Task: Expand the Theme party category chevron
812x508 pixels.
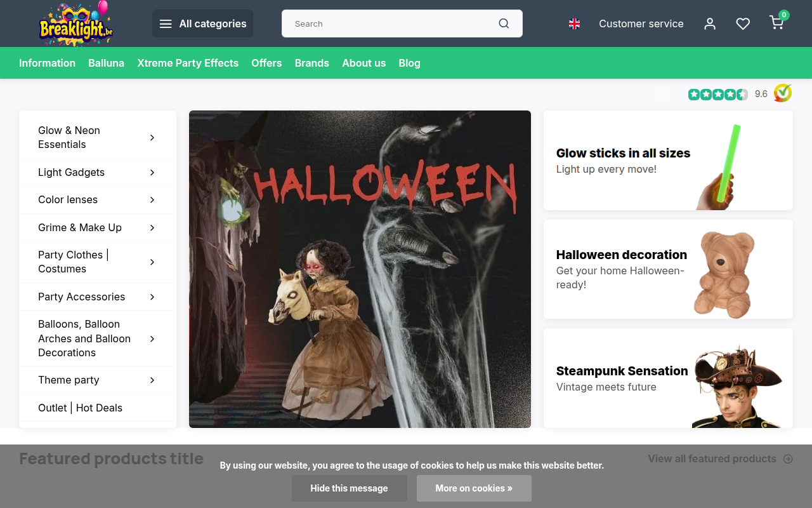Action: coord(152,380)
